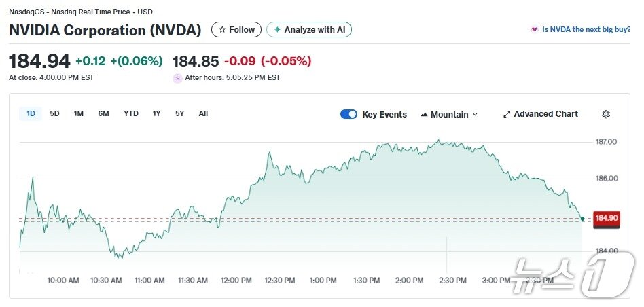Click the purple trend icon beside NVDA link
Viewport: 644px width, 307px height.
(x=534, y=30)
